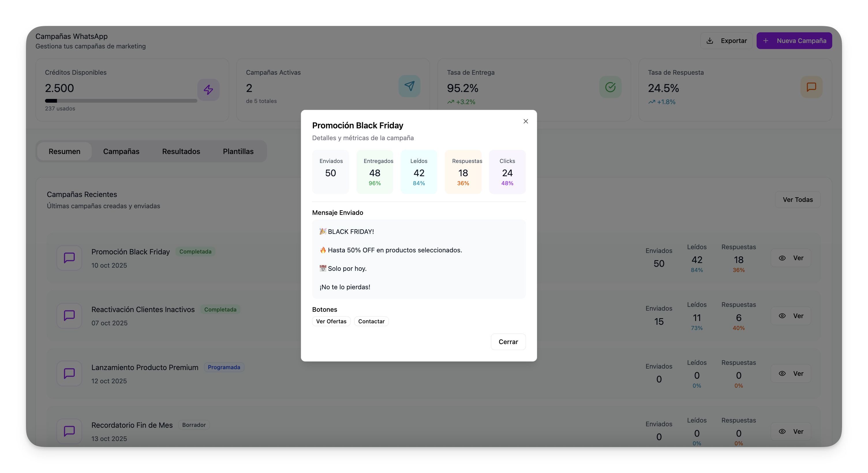This screenshot has height=473, width=868.
Task: Click the Recordatorio Fin de Mes message icon
Action: coord(70,431)
